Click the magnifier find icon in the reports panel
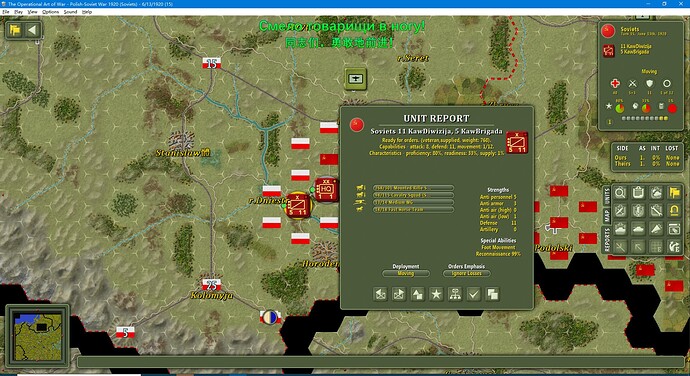 pos(620,193)
